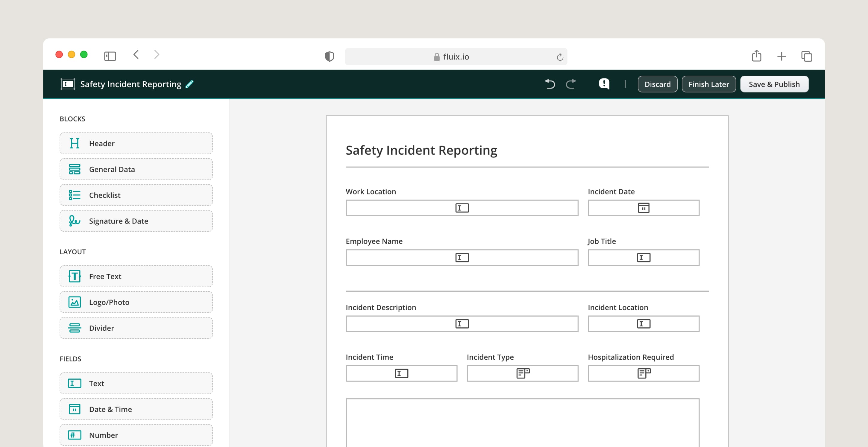Open the Incident Type dropdown field

click(x=522, y=373)
